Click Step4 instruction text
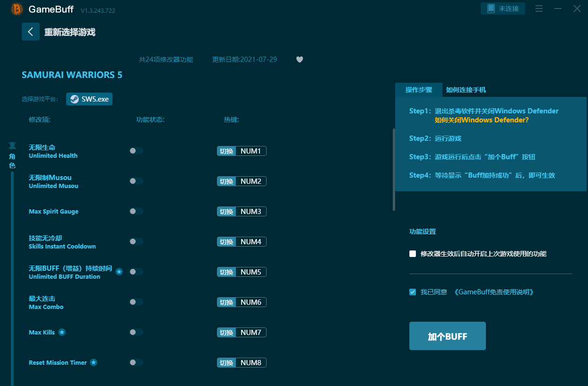The image size is (588, 386). [482, 175]
